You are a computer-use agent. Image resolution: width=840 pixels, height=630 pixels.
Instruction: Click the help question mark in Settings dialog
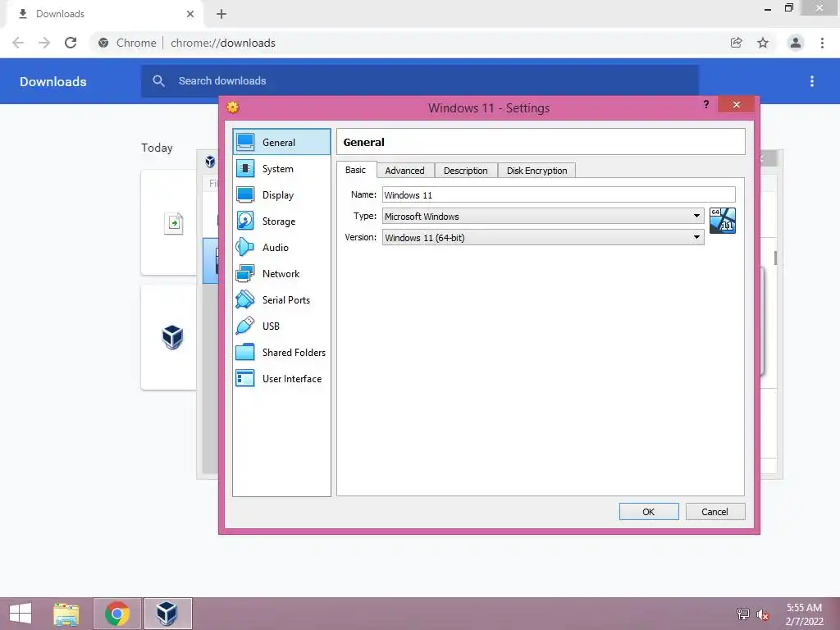pyautogui.click(x=706, y=104)
